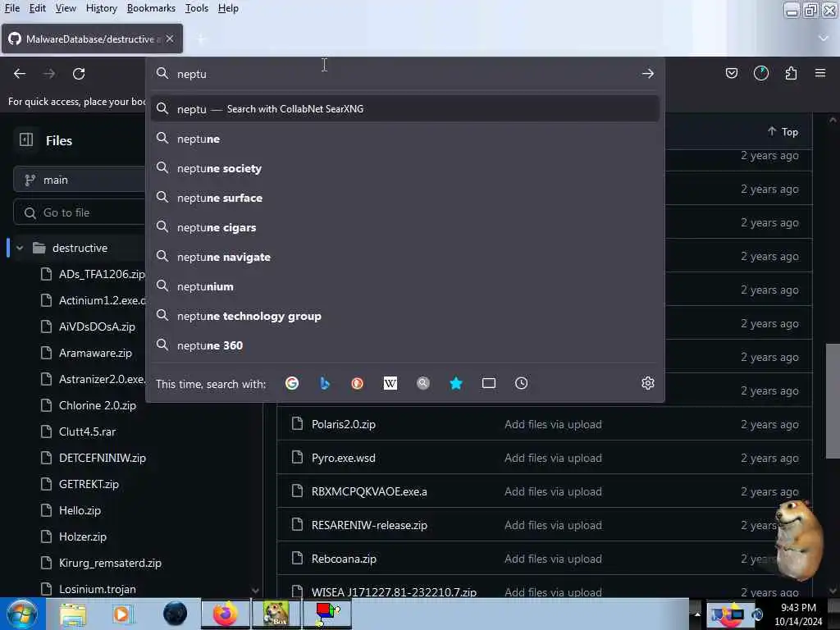Image resolution: width=840 pixels, height=630 pixels.
Task: Select Hello.zip in file tree
Action: (x=80, y=510)
